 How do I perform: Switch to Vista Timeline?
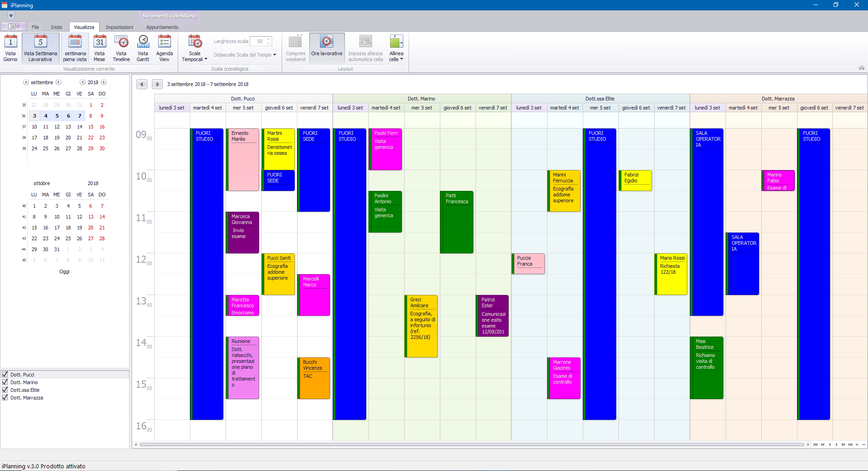[x=121, y=48]
